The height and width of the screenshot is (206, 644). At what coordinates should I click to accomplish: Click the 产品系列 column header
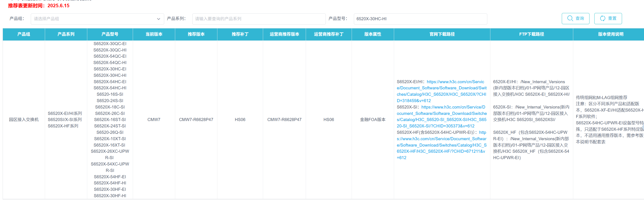pos(66,34)
